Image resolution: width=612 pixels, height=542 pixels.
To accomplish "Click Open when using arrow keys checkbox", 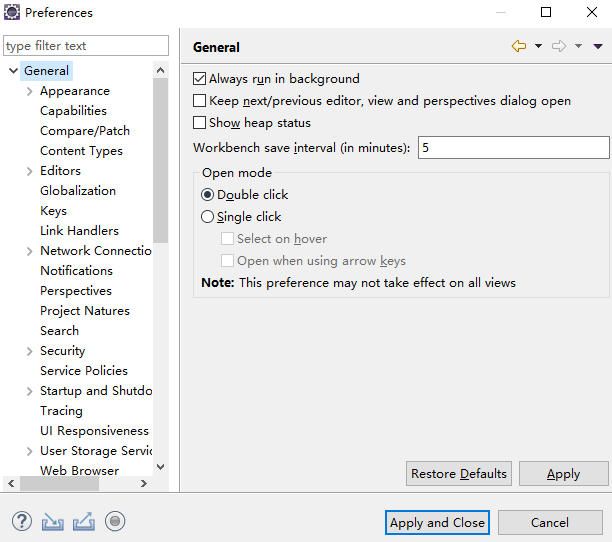I will point(228,260).
